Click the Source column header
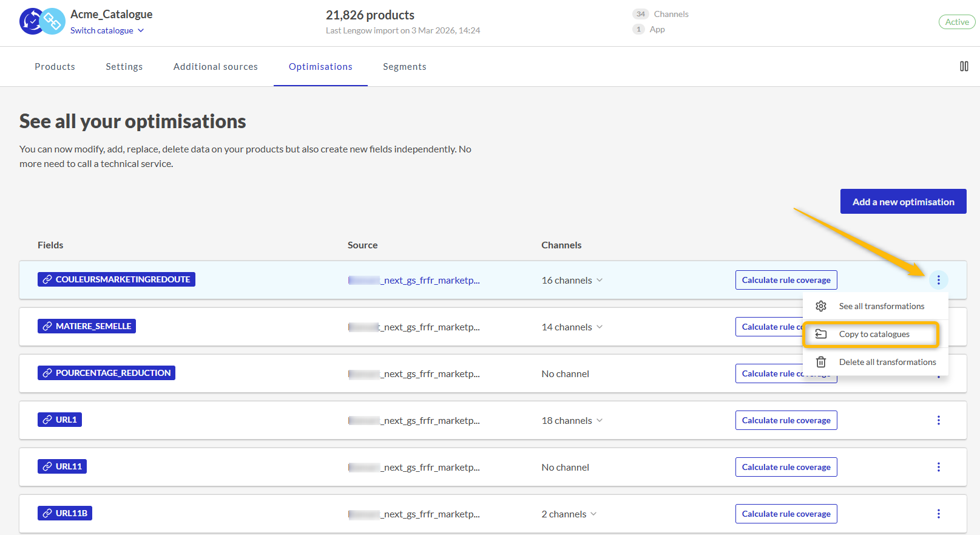This screenshot has width=980, height=535. coord(362,245)
